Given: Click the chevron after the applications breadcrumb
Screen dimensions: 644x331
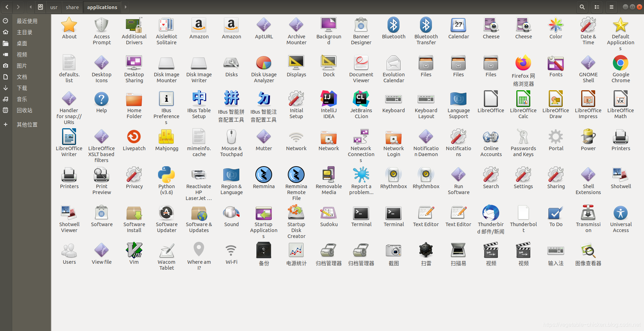Looking at the screenshot, I should (x=125, y=7).
